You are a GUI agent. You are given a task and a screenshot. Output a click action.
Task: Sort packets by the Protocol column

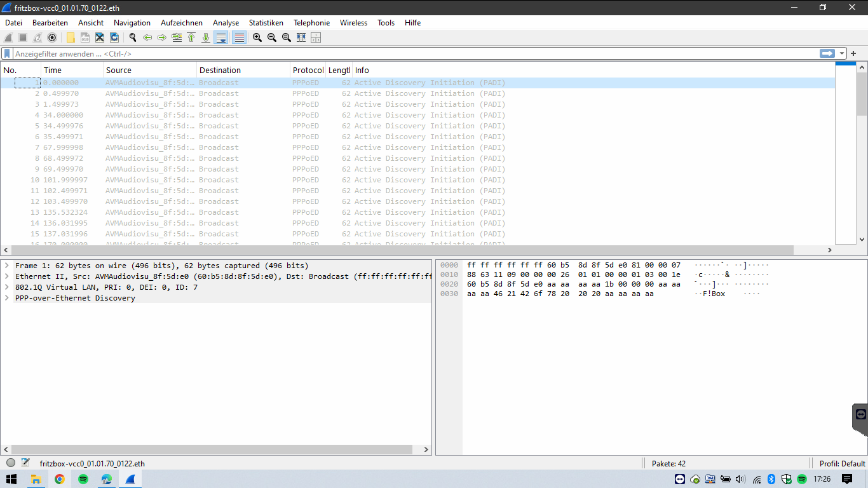[x=308, y=70]
